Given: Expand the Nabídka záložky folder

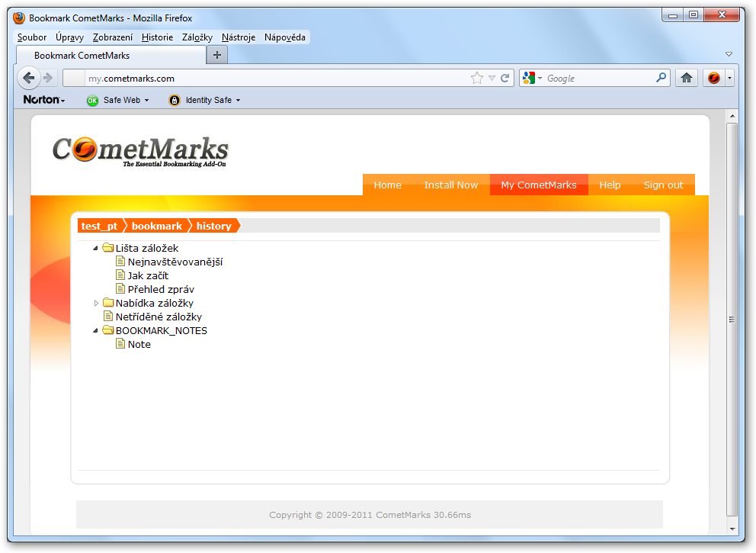Looking at the screenshot, I should [x=96, y=303].
